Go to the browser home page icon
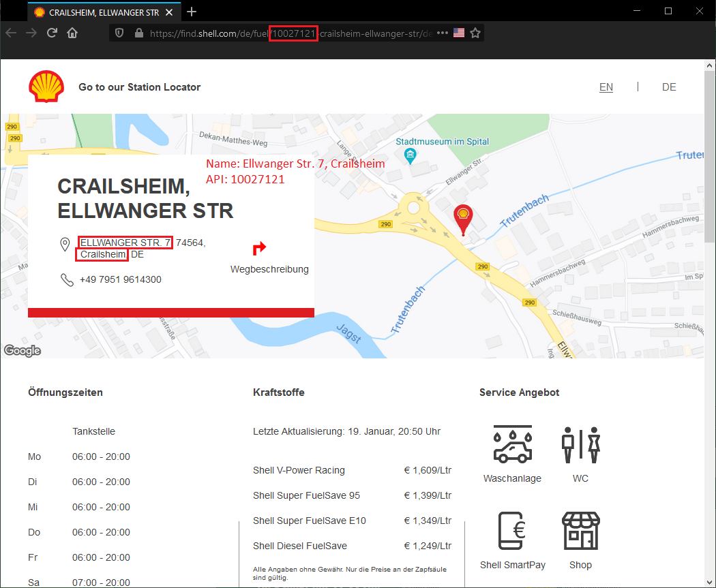This screenshot has width=716, height=588. click(x=72, y=33)
